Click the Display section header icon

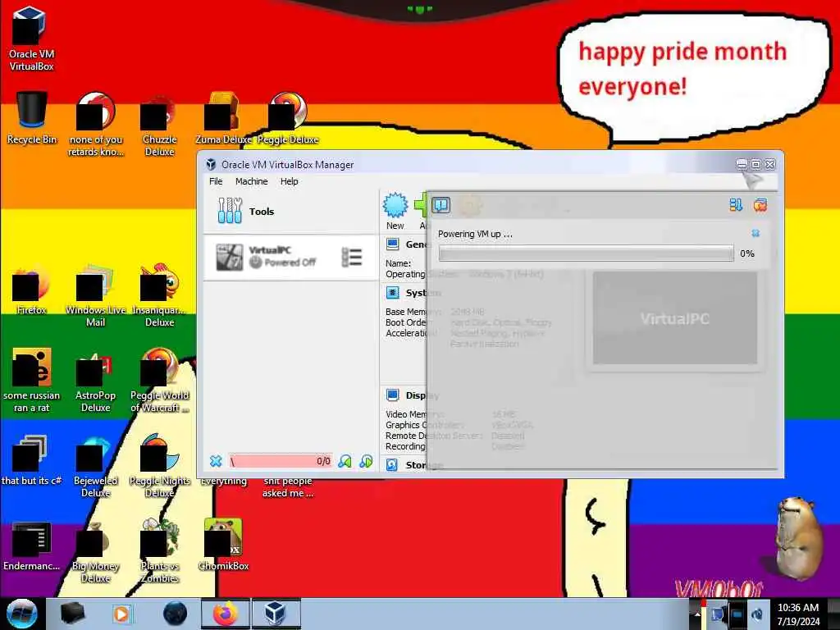coord(392,395)
